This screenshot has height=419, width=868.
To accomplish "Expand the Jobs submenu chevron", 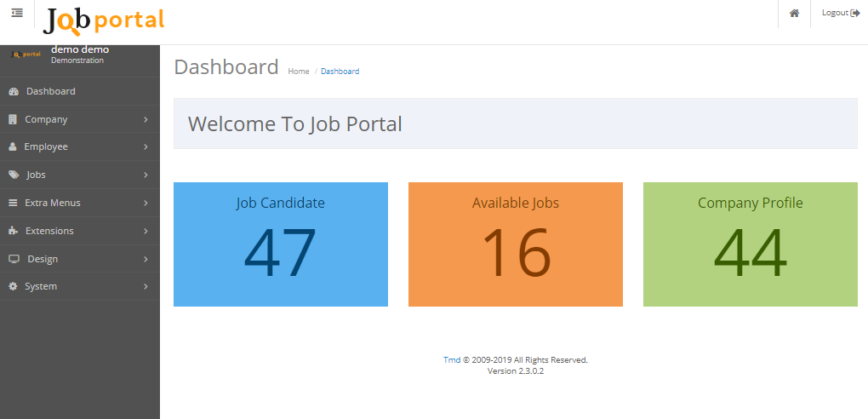I will coord(146,175).
